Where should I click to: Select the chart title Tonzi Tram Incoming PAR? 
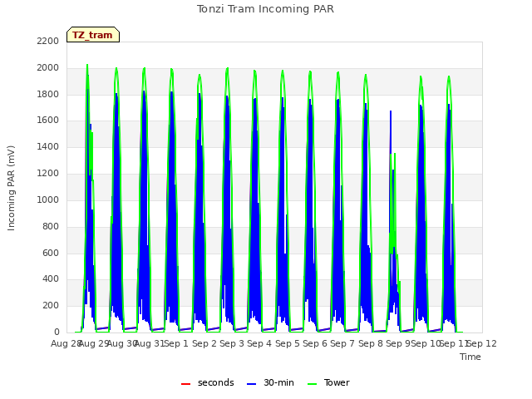point(265,9)
